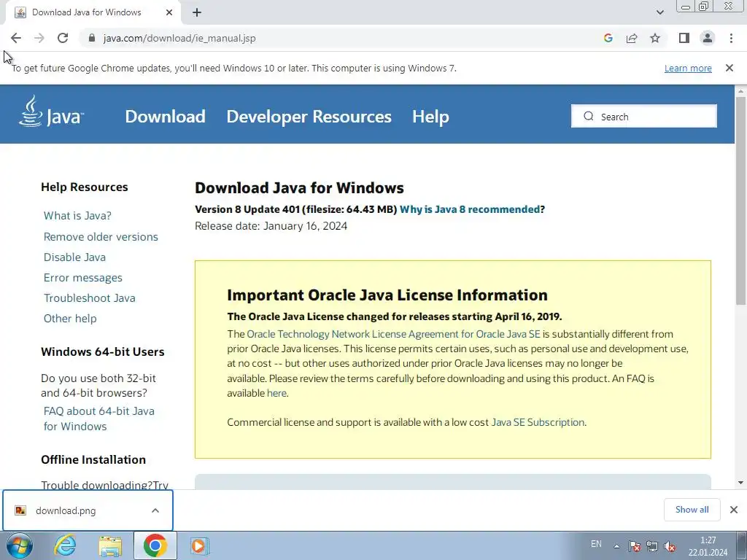Open the Developer Resources menu item
747x560 pixels.
(x=309, y=117)
